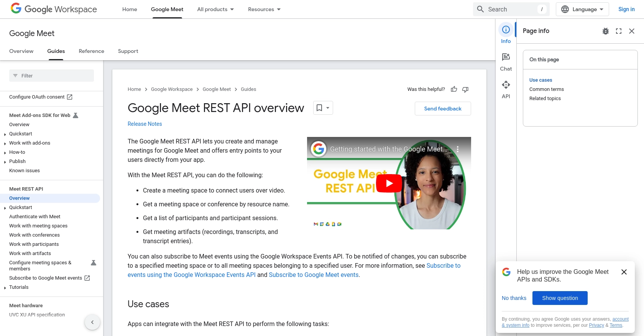Expand the Tutorials section
Screen dimensions: 644x336
pyautogui.click(x=5, y=288)
